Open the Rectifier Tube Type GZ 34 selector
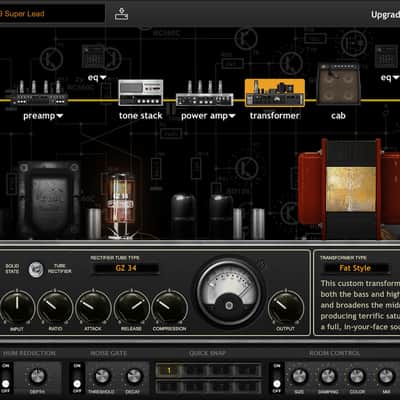The width and height of the screenshot is (400, 400). [x=126, y=268]
